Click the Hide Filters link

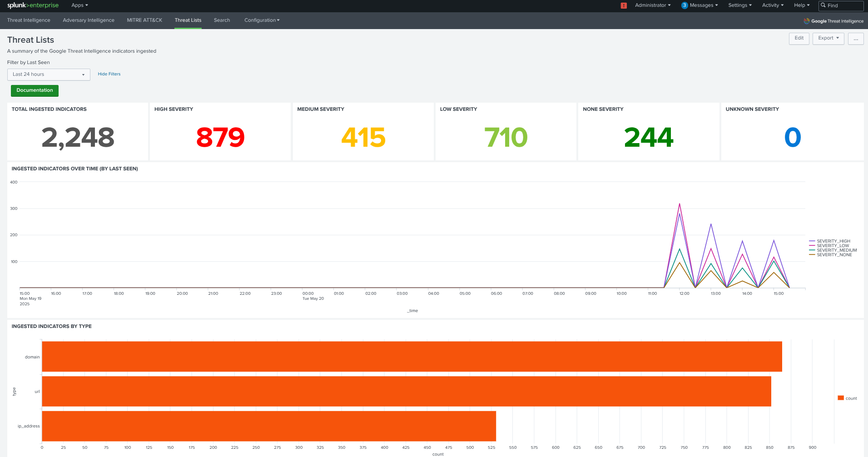109,74
